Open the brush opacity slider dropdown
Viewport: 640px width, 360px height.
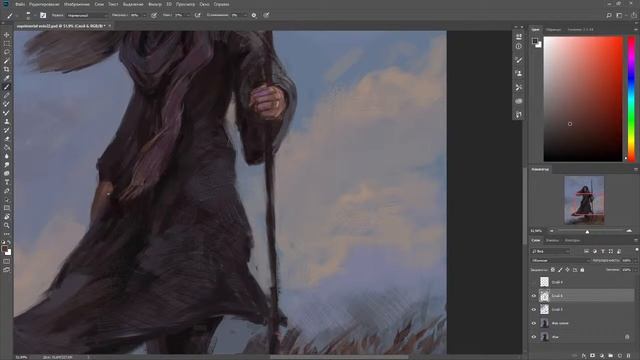pyautogui.click(x=144, y=15)
